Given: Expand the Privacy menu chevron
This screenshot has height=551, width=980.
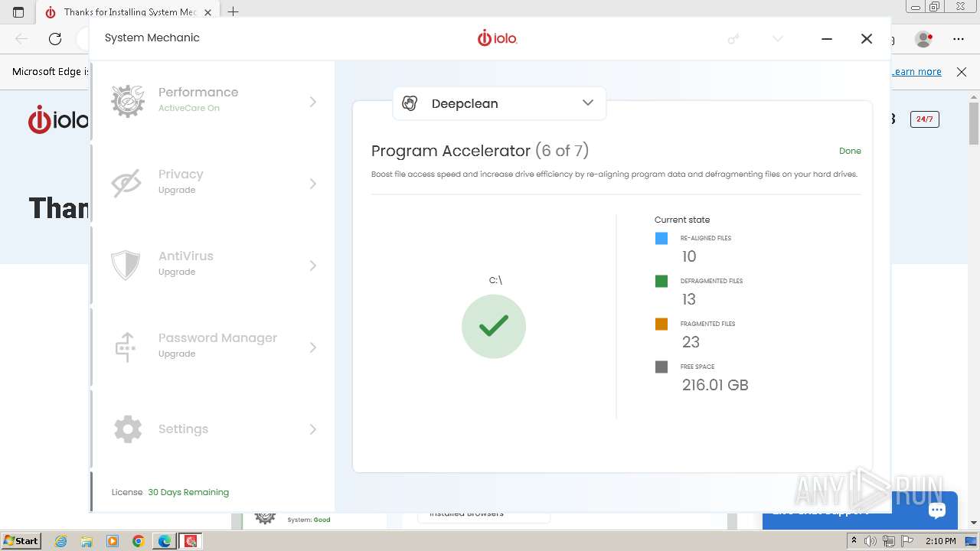Looking at the screenshot, I should (x=312, y=184).
